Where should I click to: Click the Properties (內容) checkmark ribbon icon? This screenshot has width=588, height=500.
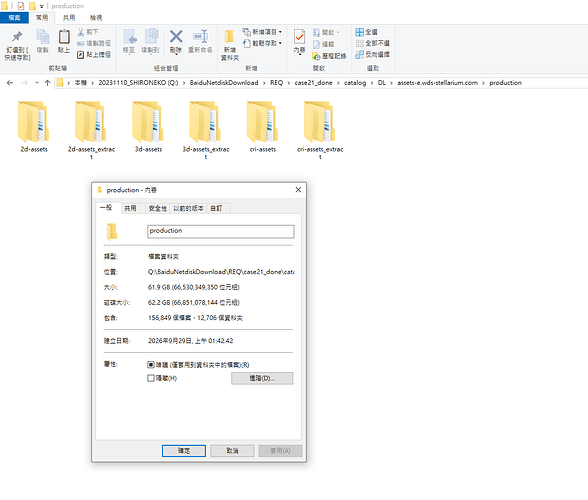(299, 37)
